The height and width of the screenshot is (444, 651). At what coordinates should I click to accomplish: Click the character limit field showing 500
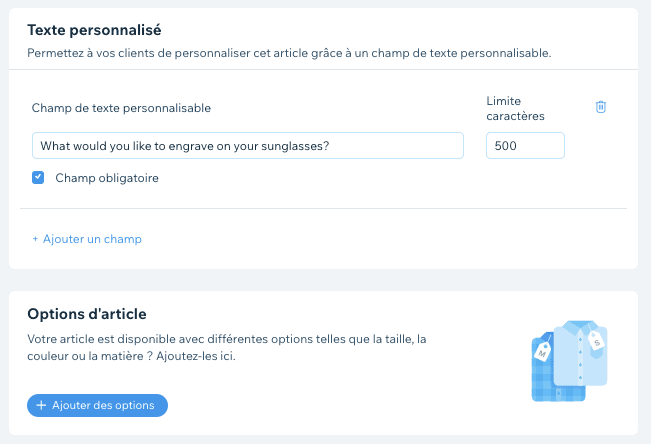[525, 146]
